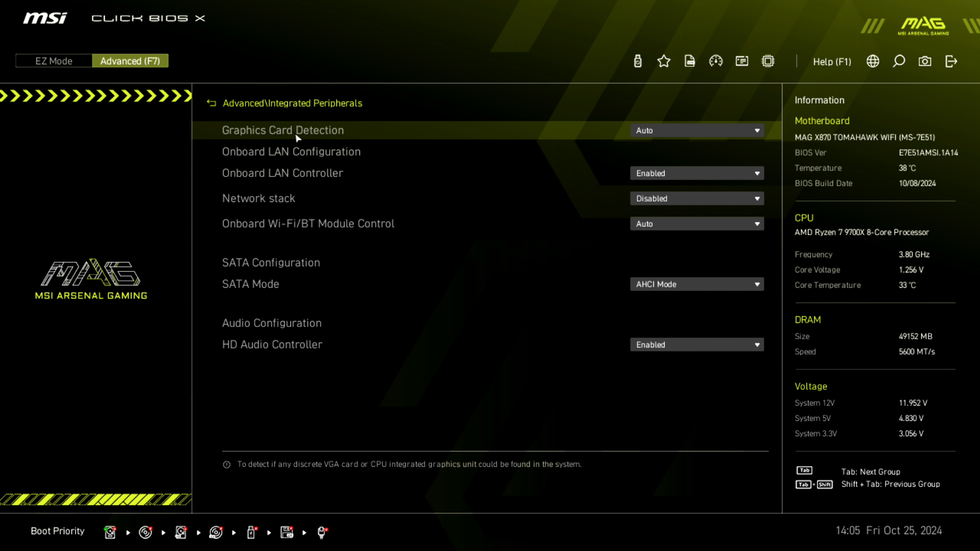
Task: Select the first hard disk boot device
Action: (x=110, y=532)
